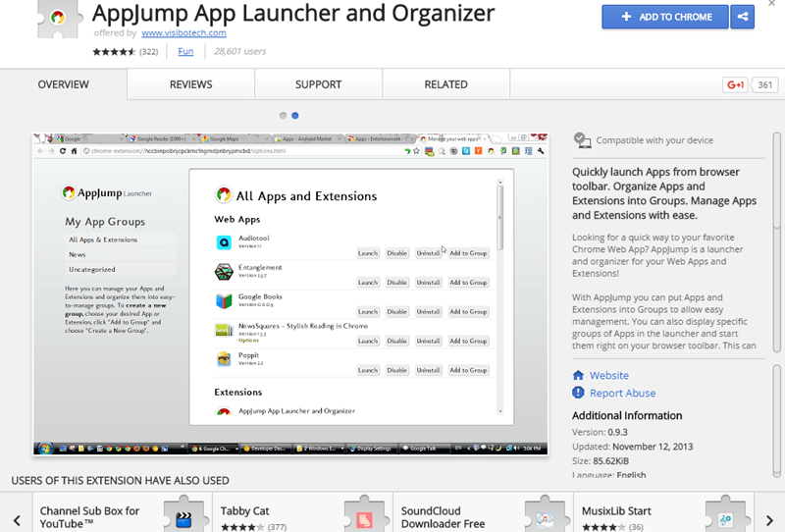Click the Tabby Cat pink icon
The width and height of the screenshot is (785, 532).
pos(364,519)
